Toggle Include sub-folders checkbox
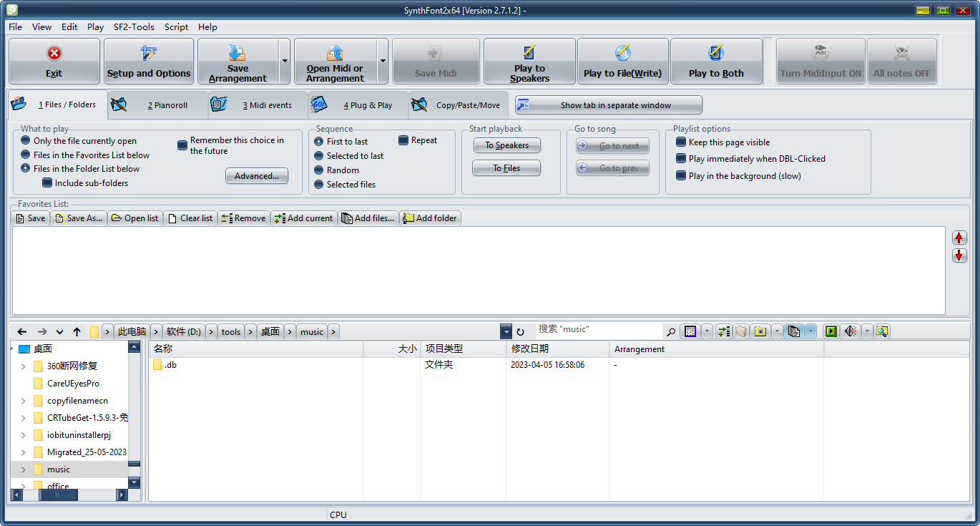Image resolution: width=980 pixels, height=526 pixels. click(x=85, y=183)
